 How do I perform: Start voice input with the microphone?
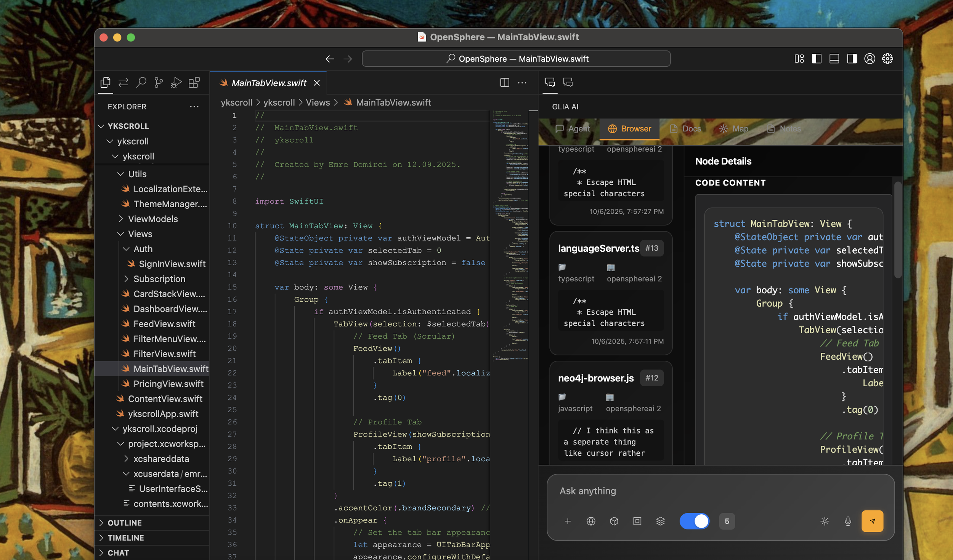pos(848,521)
